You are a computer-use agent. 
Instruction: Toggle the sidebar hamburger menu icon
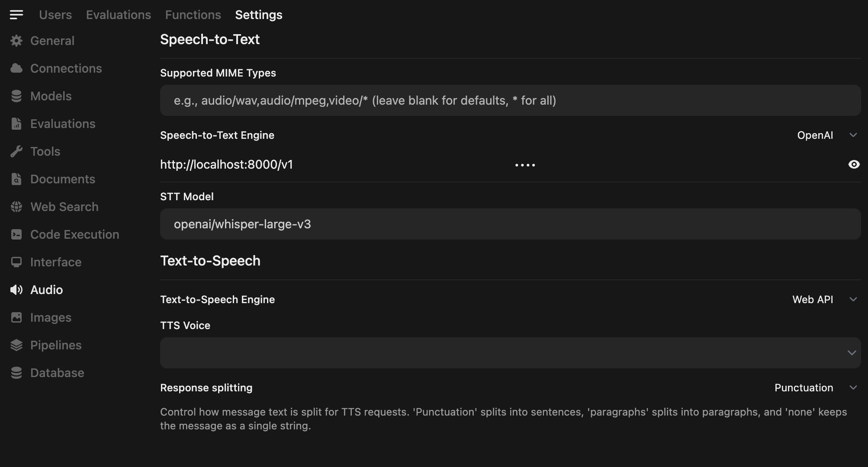16,15
